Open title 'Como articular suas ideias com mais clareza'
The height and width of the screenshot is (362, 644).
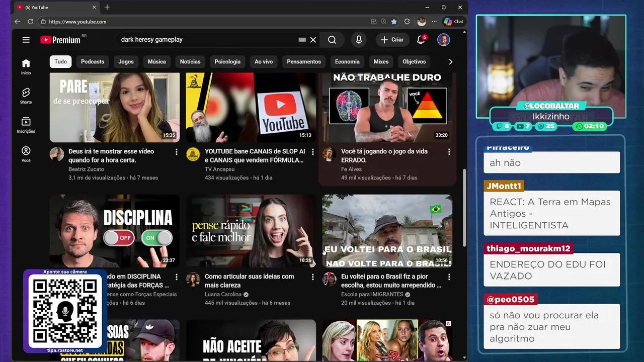point(250,281)
